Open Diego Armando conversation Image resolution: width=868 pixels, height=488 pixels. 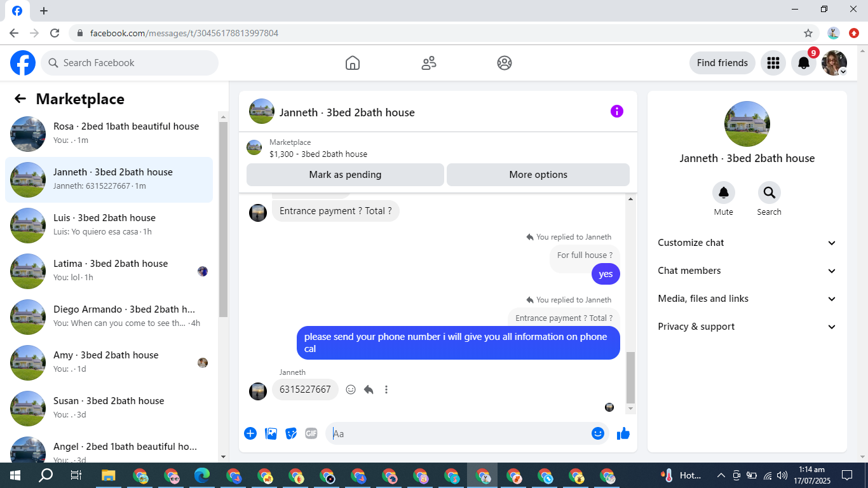click(109, 317)
